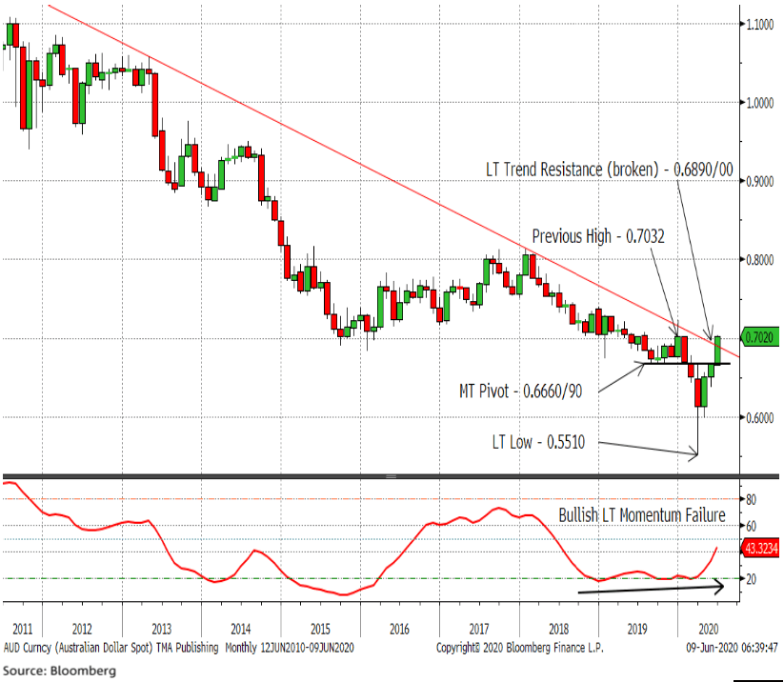Click the 0.7020 current price tag
Image resolution: width=784 pixels, height=682 pixels.
coord(761,337)
